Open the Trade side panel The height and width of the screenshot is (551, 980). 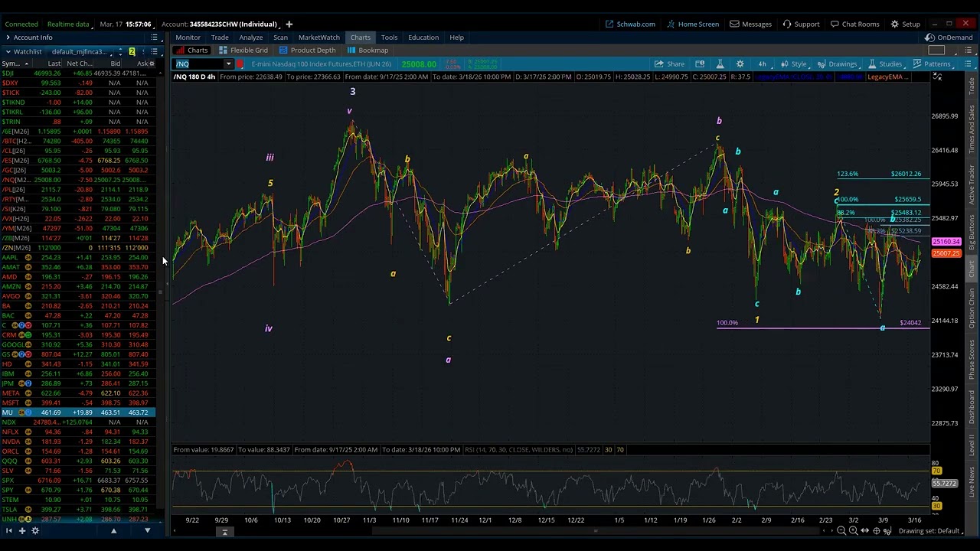pyautogui.click(x=972, y=86)
